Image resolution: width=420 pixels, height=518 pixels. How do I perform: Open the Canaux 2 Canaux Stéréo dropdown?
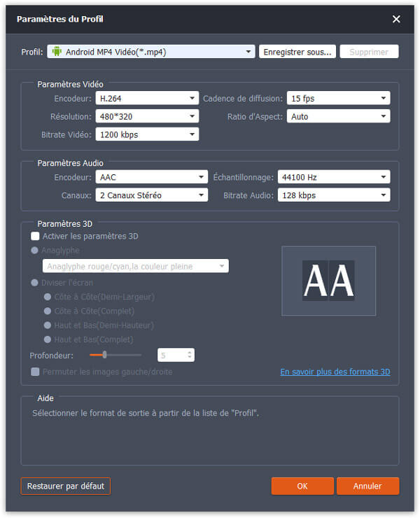(x=202, y=195)
